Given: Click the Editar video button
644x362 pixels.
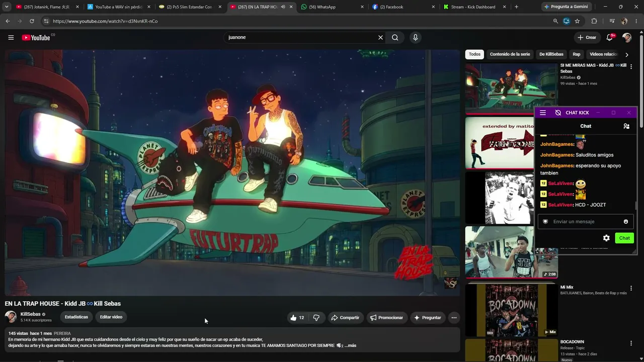Looking at the screenshot, I should tap(111, 317).
